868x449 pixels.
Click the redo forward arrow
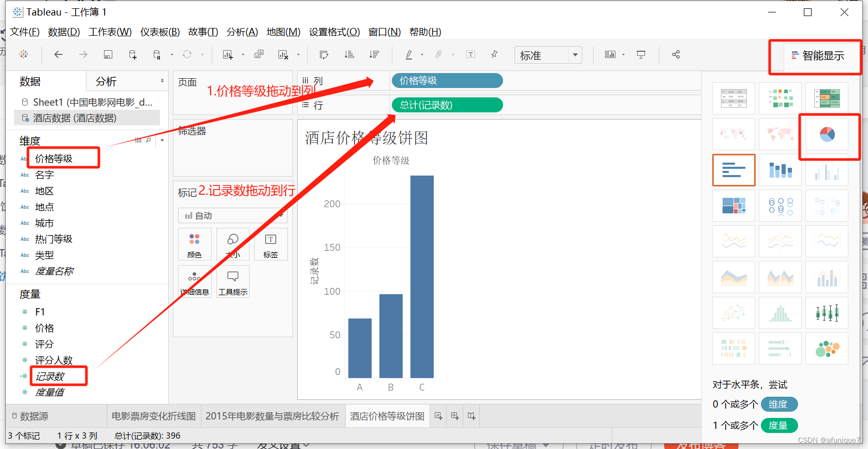pyautogui.click(x=83, y=54)
